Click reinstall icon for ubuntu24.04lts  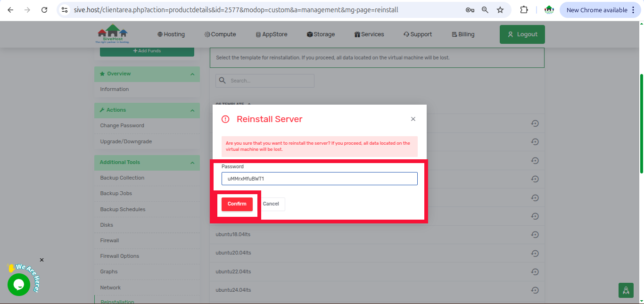pos(535,290)
